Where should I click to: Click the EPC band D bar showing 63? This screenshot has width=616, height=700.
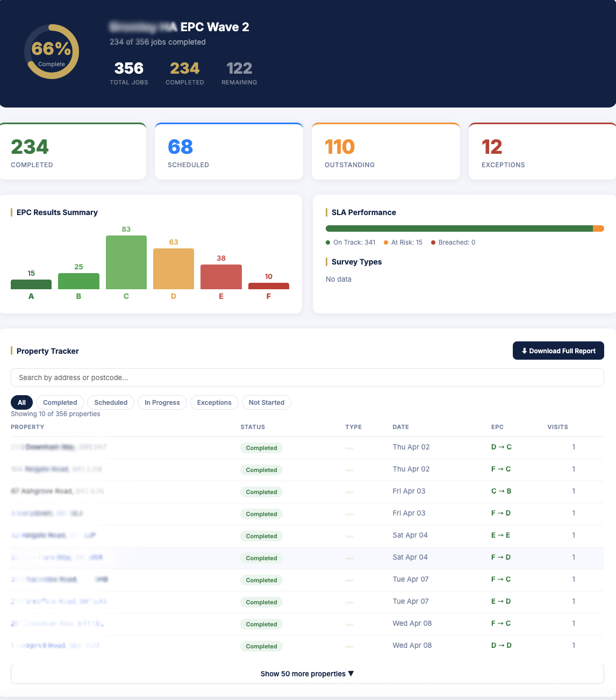click(x=174, y=269)
